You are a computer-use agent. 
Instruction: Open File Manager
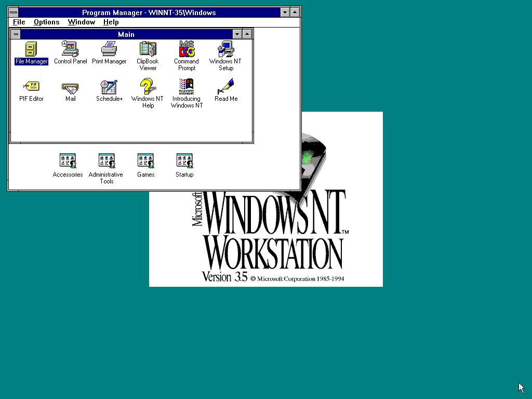31,49
